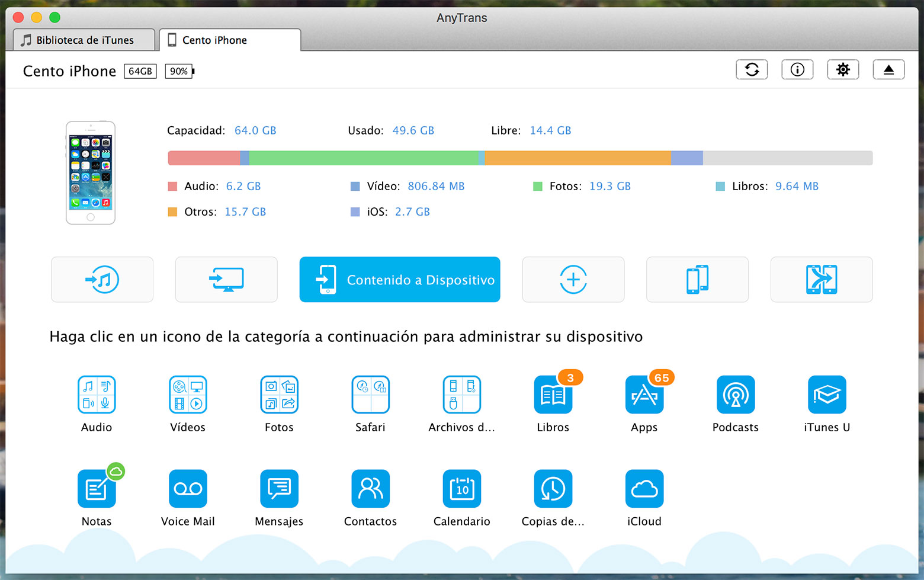Switch to the Biblioteca de iTunes tab

pyautogui.click(x=84, y=40)
